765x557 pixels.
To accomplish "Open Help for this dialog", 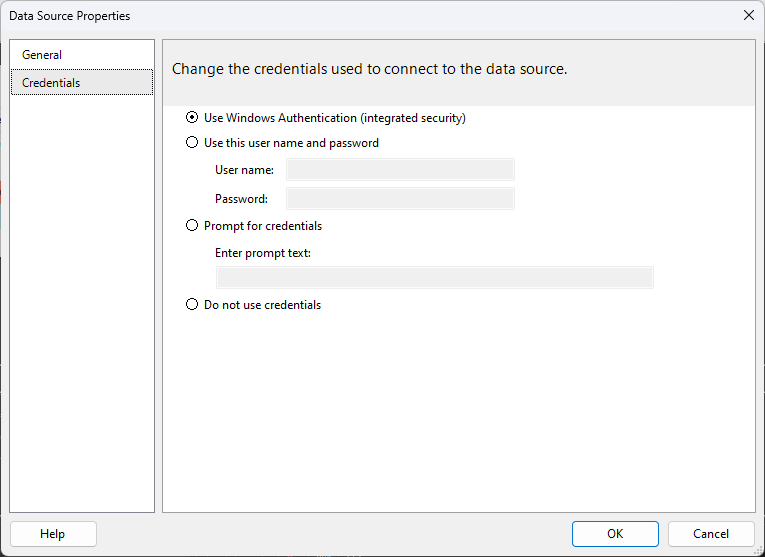I will pyautogui.click(x=53, y=534).
